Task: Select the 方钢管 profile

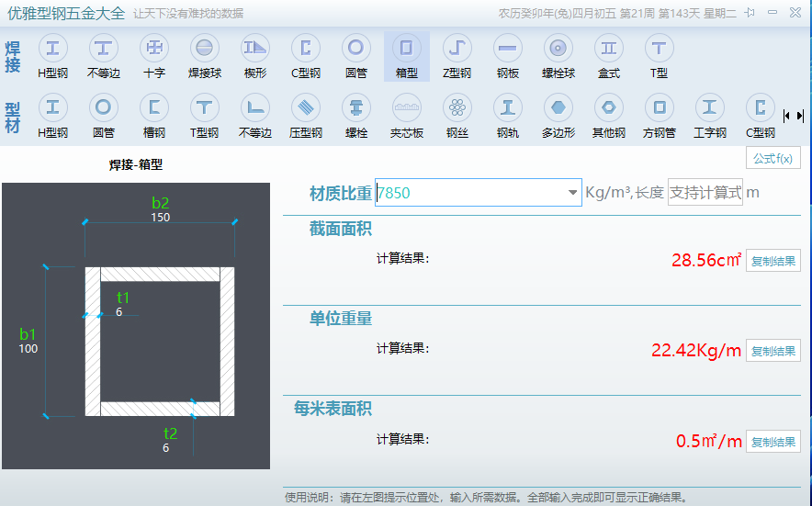Action: (x=660, y=116)
